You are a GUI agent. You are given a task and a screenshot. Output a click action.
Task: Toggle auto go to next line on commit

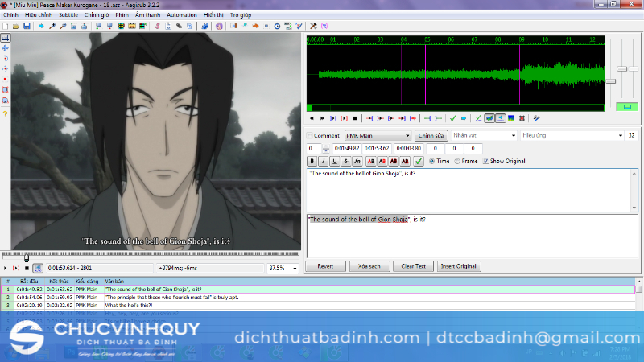[489, 118]
